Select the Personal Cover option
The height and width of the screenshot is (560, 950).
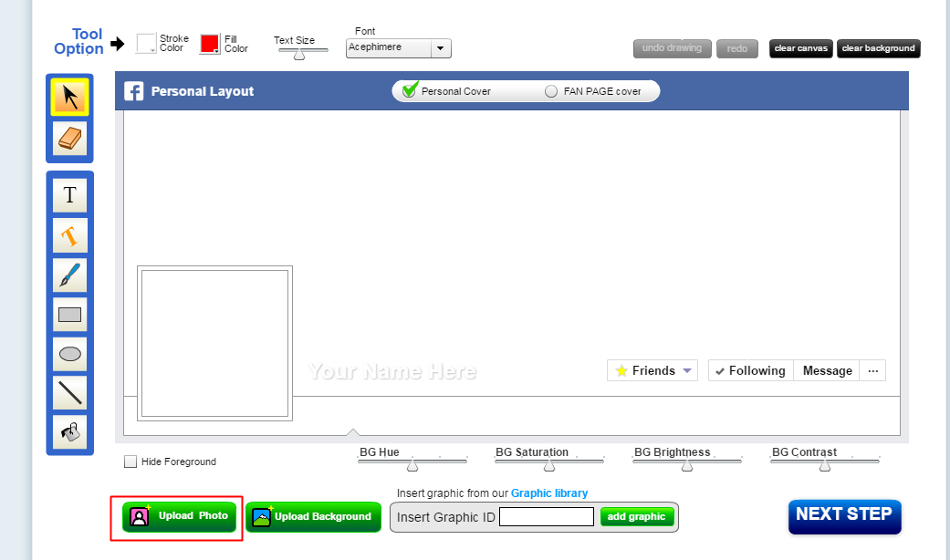pyautogui.click(x=447, y=91)
